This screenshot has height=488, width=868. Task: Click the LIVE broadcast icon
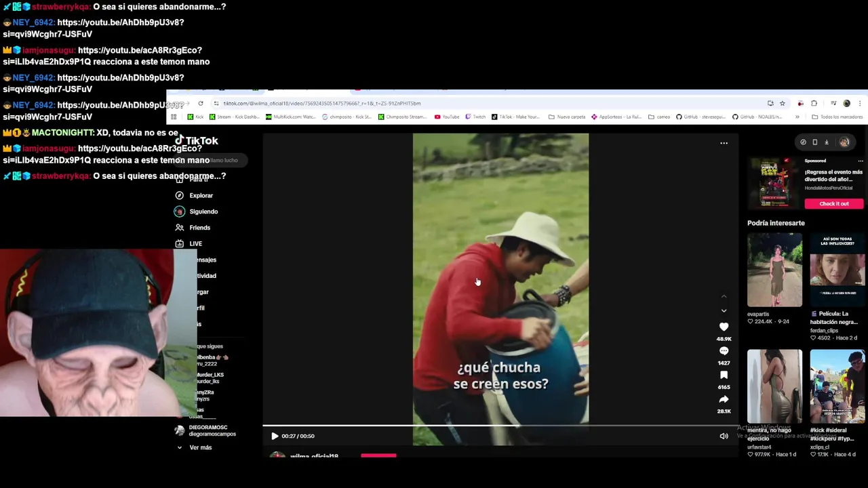pos(179,243)
